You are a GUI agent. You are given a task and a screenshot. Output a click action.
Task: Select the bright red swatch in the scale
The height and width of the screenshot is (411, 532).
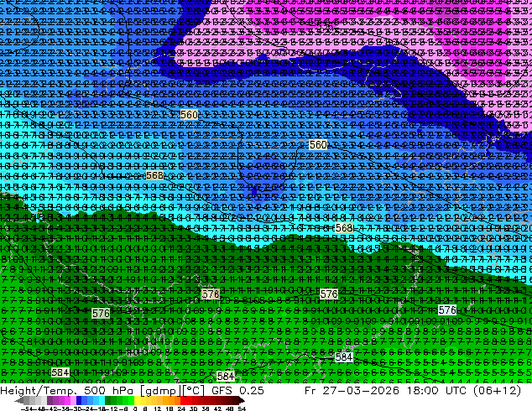coord(183,401)
